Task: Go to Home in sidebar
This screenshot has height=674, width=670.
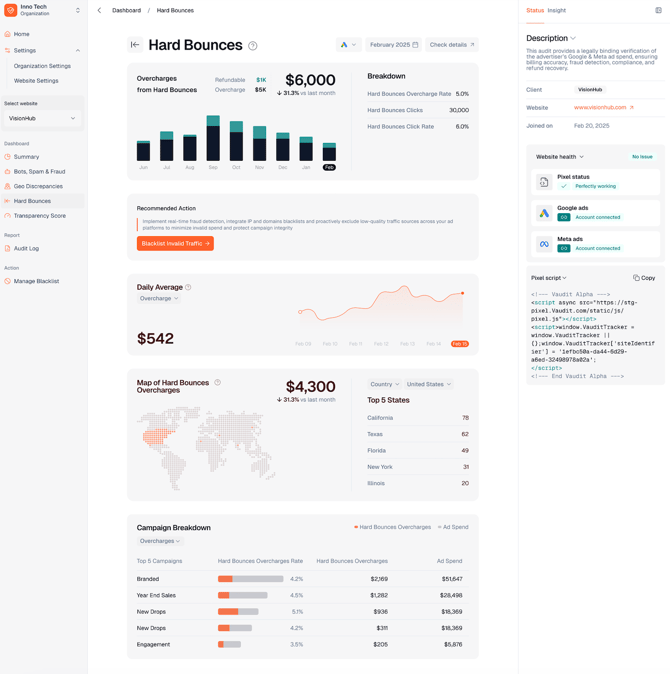Action: point(21,34)
